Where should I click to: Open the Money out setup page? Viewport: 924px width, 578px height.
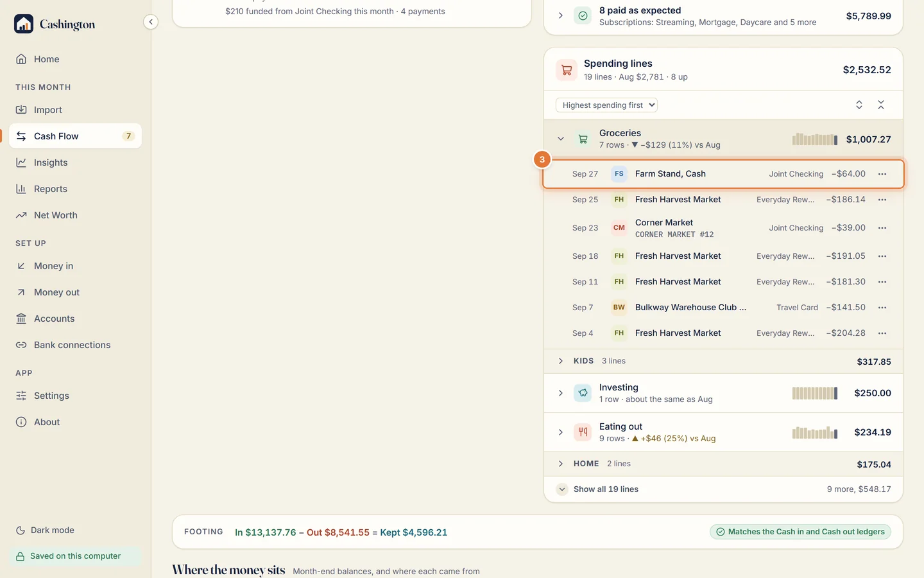(76, 292)
